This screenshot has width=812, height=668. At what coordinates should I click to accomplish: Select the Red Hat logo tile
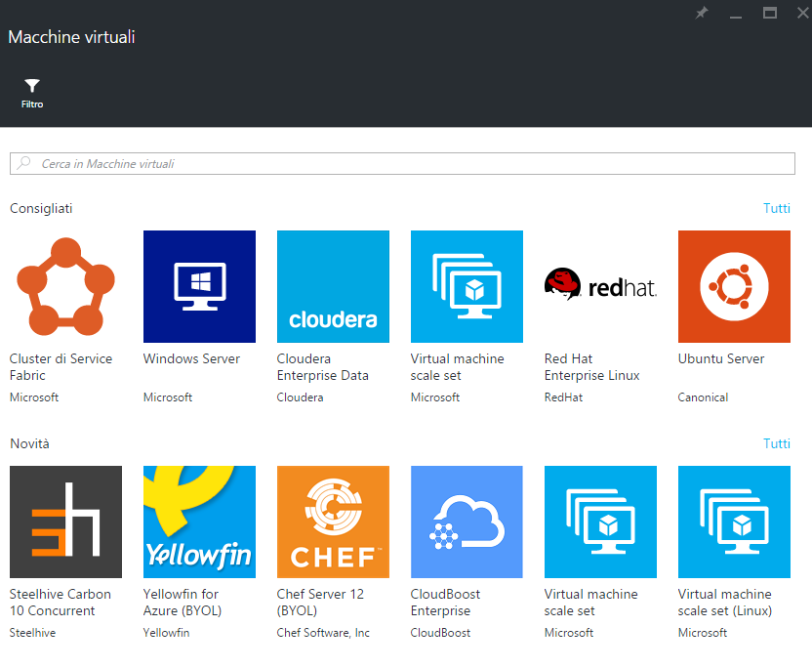tap(600, 286)
